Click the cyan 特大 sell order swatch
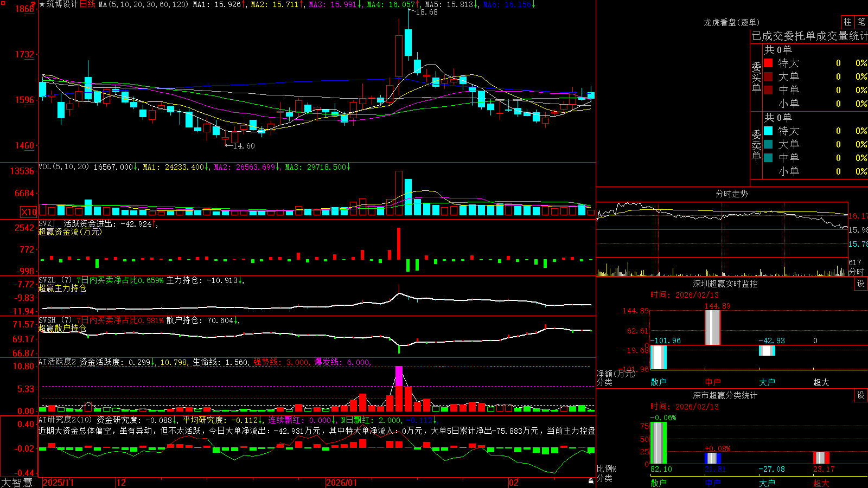 (768, 131)
